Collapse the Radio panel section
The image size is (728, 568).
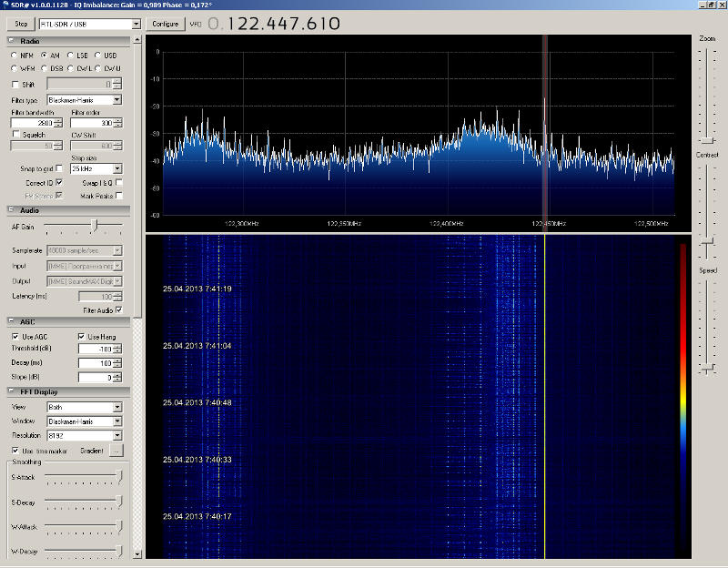[x=11, y=41]
